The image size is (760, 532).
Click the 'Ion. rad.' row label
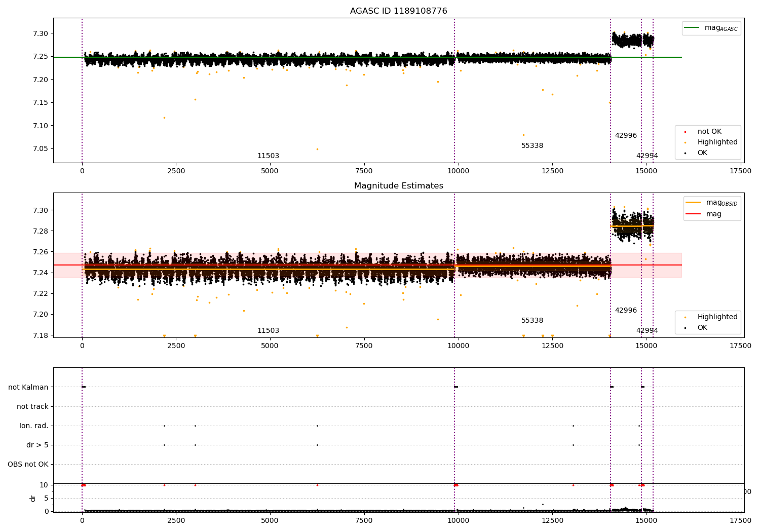[34, 426]
